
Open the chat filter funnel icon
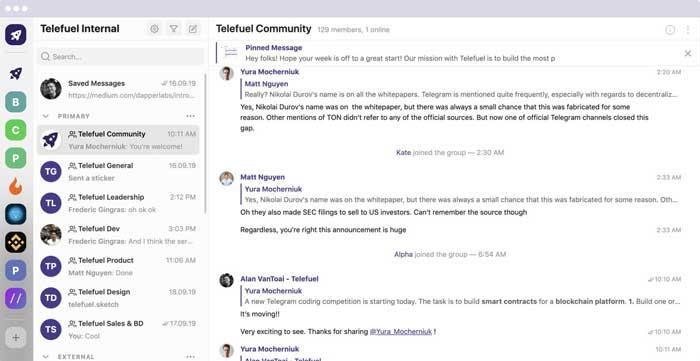tap(174, 29)
